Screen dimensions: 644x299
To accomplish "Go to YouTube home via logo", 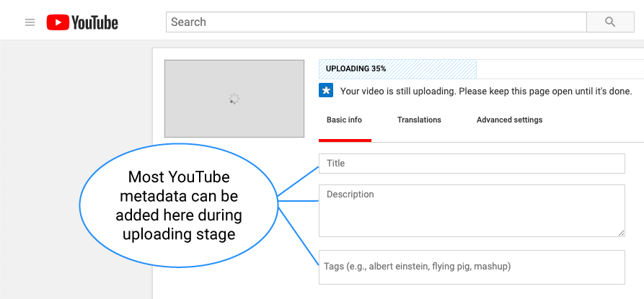I will tap(82, 22).
